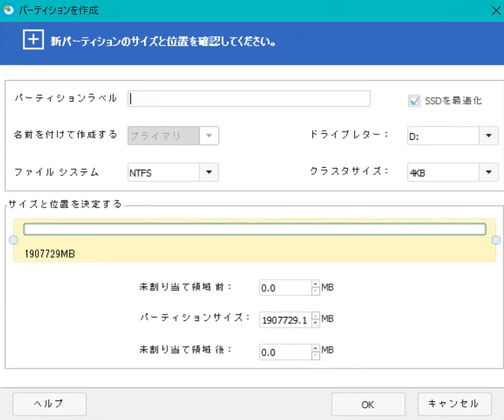
Task: Click the MiniTool app icon in title bar
Action: 8,10
